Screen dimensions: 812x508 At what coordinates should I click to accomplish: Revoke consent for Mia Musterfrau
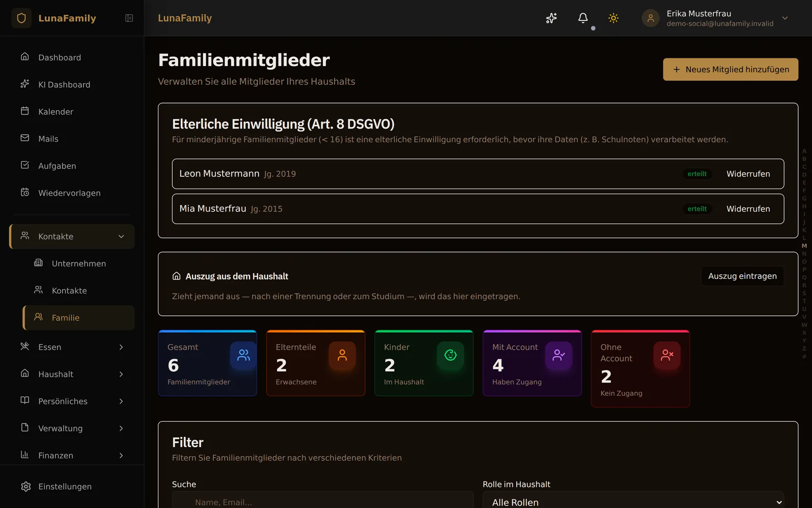748,209
